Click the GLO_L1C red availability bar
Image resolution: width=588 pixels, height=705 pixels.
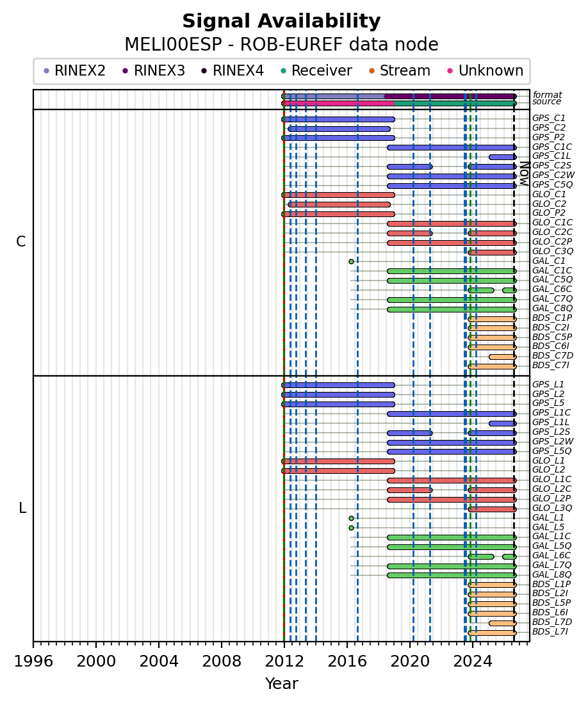click(x=452, y=481)
